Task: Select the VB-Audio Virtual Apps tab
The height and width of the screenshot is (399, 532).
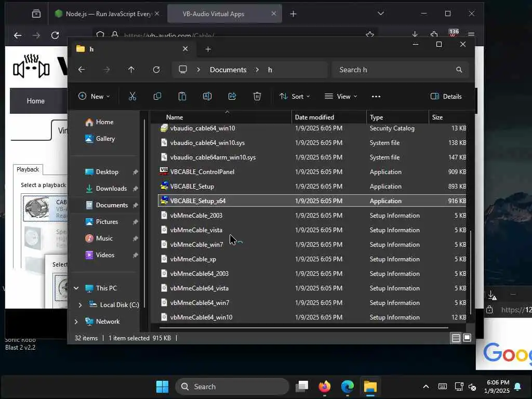Action: click(224, 14)
